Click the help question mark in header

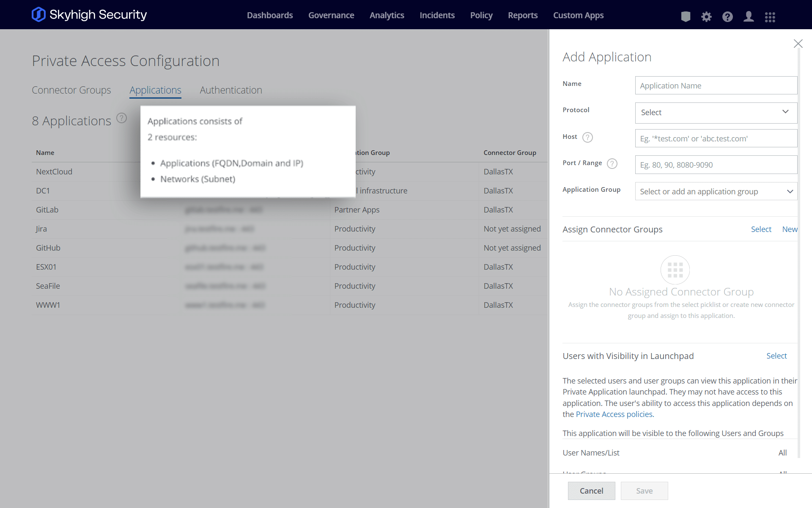(727, 17)
